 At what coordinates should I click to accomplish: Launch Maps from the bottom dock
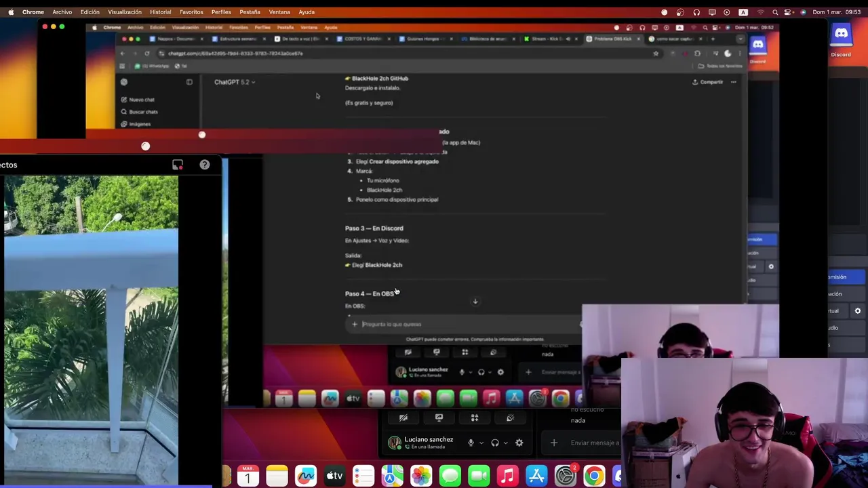pyautogui.click(x=392, y=476)
